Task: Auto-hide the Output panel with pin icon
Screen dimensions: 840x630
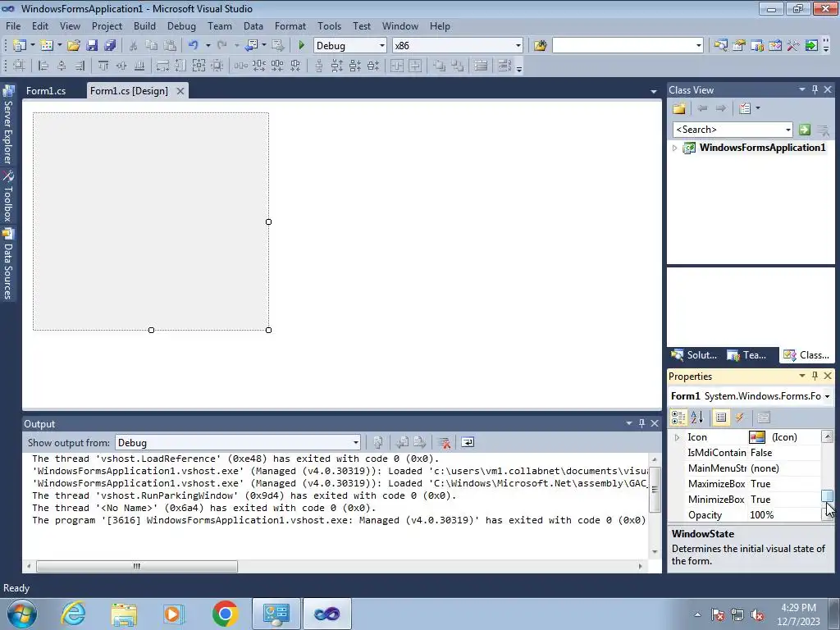Action: click(x=641, y=424)
